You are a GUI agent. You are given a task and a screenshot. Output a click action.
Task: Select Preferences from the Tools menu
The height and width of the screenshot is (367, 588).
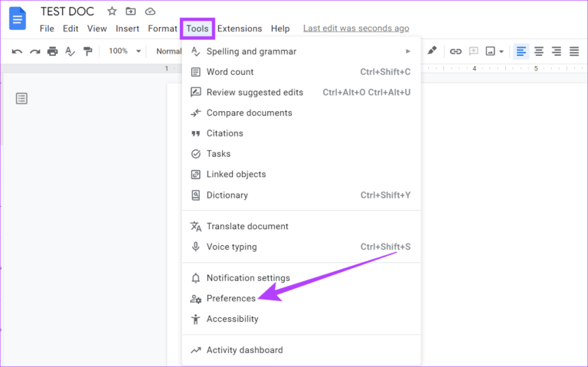(230, 298)
